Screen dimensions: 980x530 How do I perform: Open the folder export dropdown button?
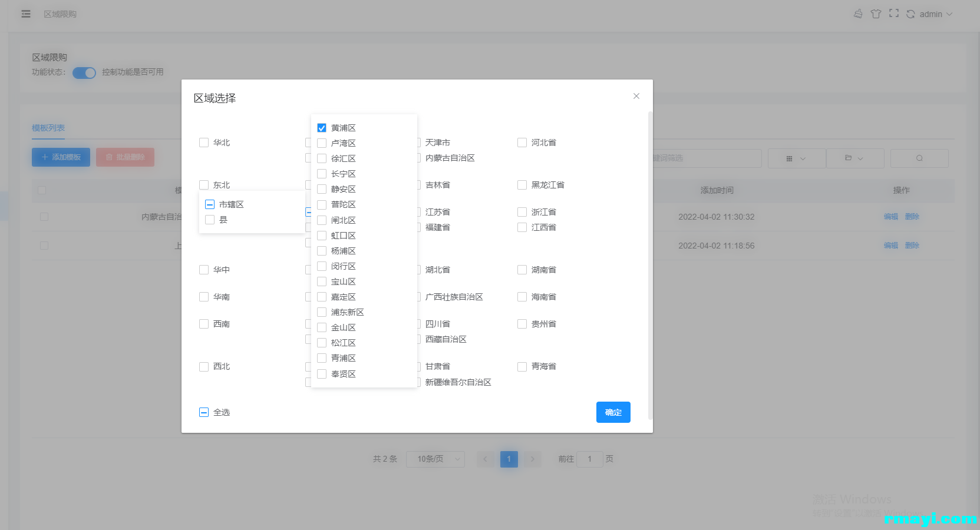(x=854, y=158)
